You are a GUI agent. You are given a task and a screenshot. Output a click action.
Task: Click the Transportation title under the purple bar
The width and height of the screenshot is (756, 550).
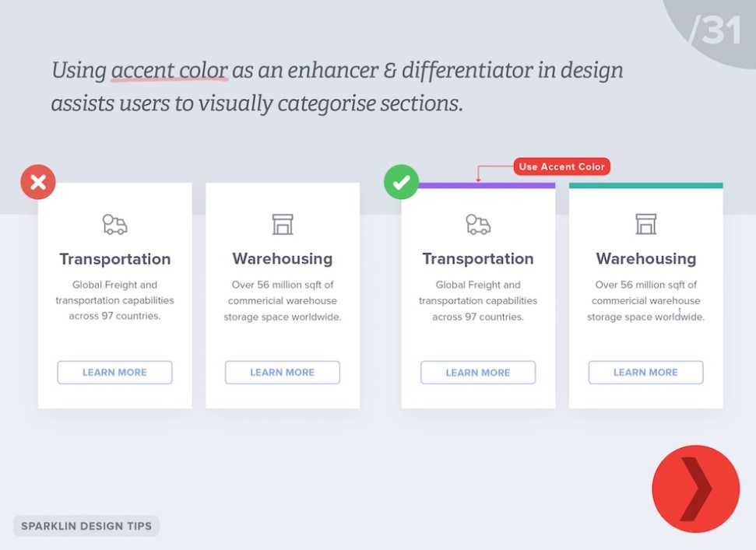click(x=478, y=258)
